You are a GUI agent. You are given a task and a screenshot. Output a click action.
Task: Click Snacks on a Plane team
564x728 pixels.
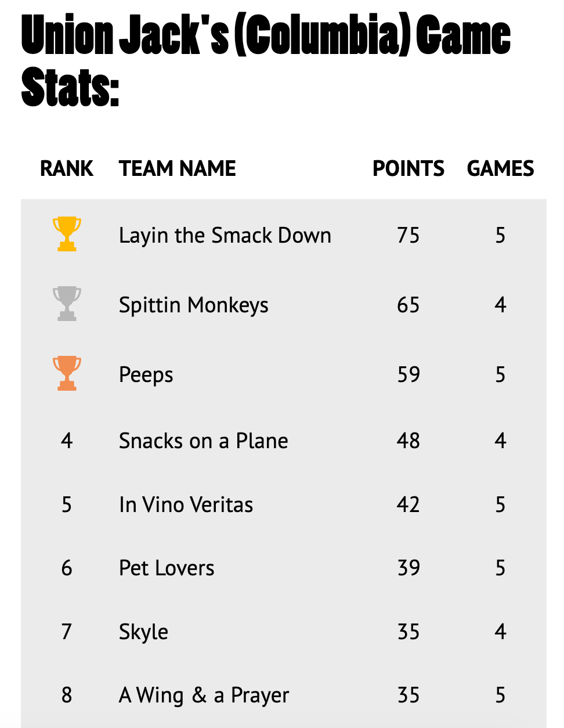point(204,441)
